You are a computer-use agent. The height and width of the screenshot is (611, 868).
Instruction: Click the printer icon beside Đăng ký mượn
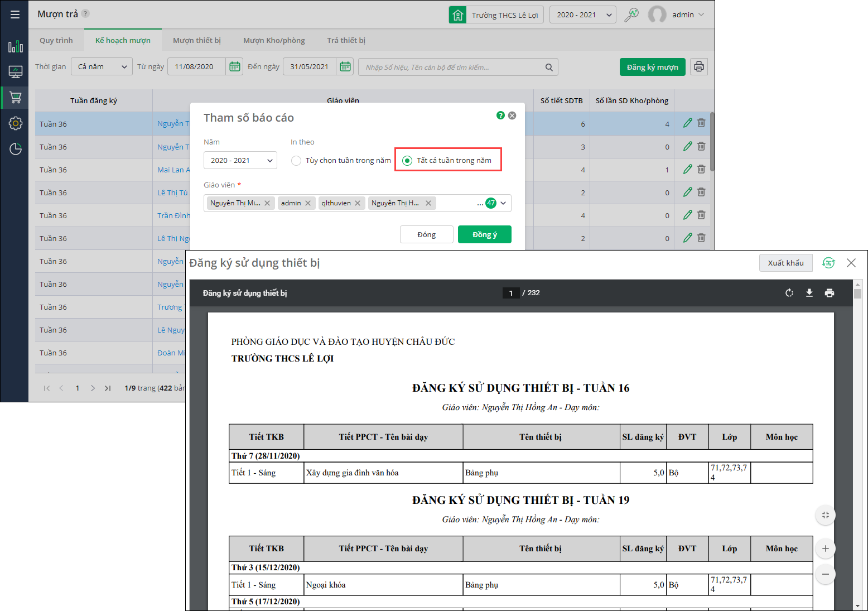click(x=698, y=67)
